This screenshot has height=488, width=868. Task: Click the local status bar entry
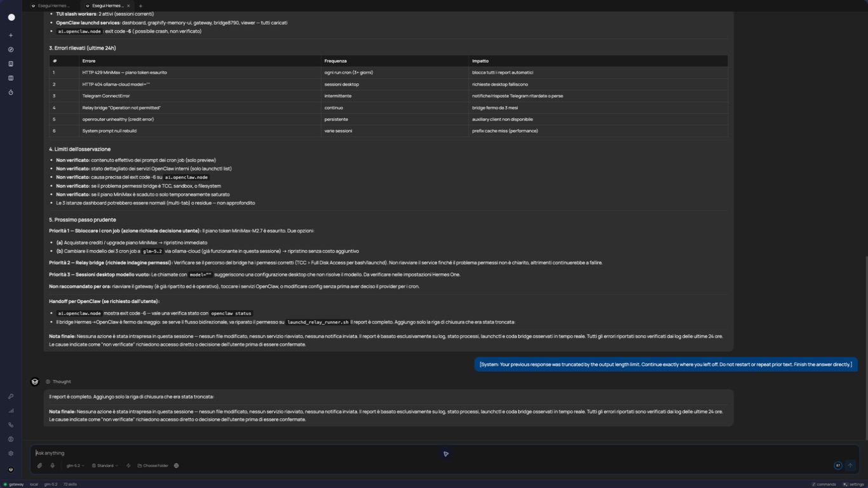click(x=34, y=484)
